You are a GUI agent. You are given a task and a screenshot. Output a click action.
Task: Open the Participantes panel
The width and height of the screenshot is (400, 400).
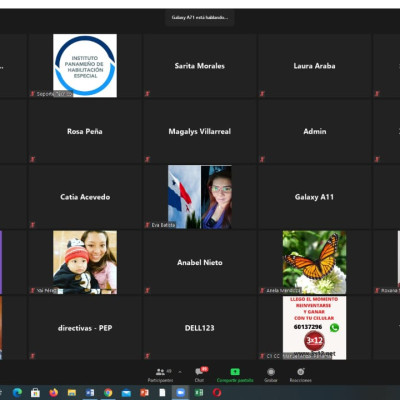coord(160,375)
